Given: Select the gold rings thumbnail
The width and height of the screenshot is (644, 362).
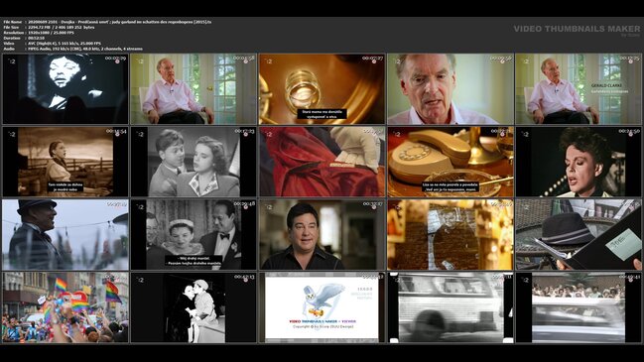Looking at the screenshot, I should coord(322,89).
